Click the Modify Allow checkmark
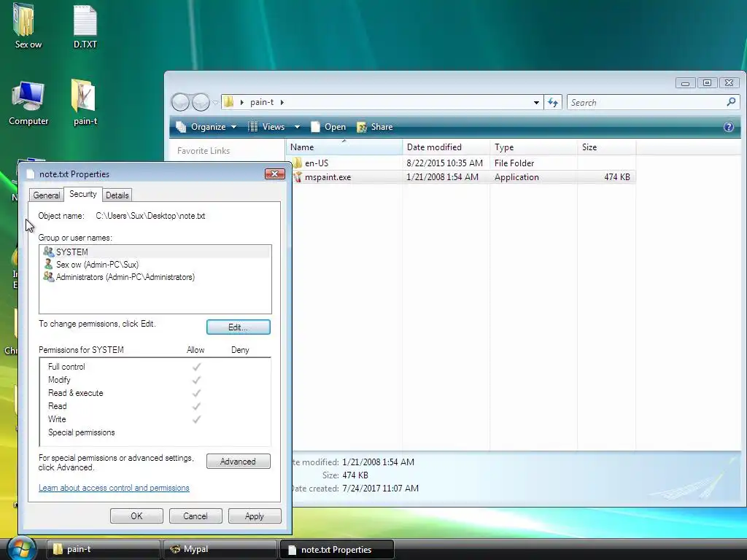This screenshot has width=747, height=560. coord(196,380)
